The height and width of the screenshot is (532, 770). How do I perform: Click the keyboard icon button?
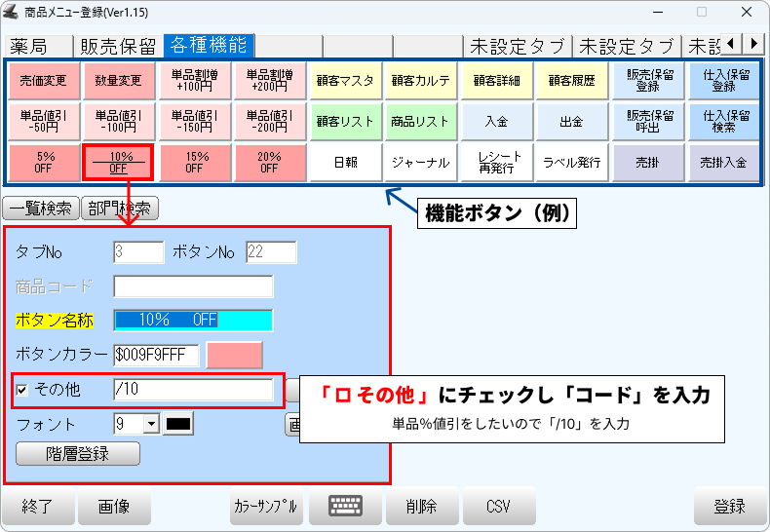(345, 507)
